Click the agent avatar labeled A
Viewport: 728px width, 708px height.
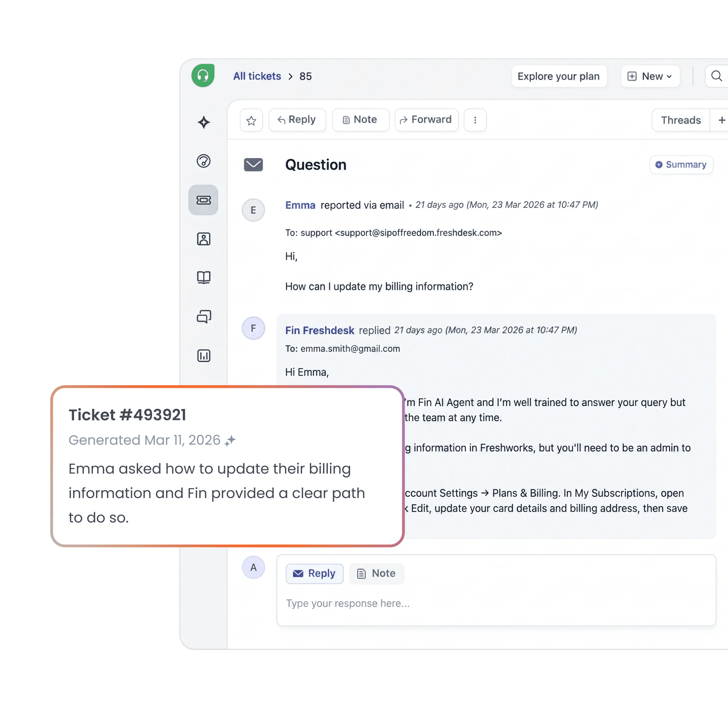click(253, 568)
